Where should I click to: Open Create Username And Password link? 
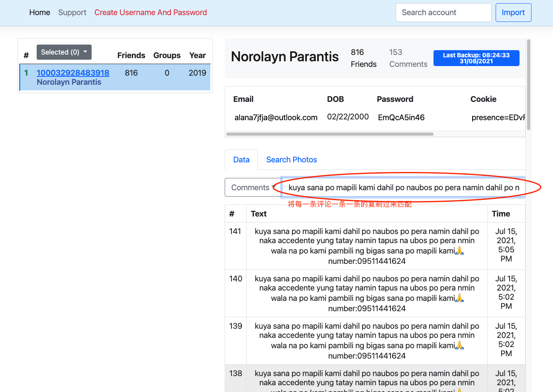151,12
